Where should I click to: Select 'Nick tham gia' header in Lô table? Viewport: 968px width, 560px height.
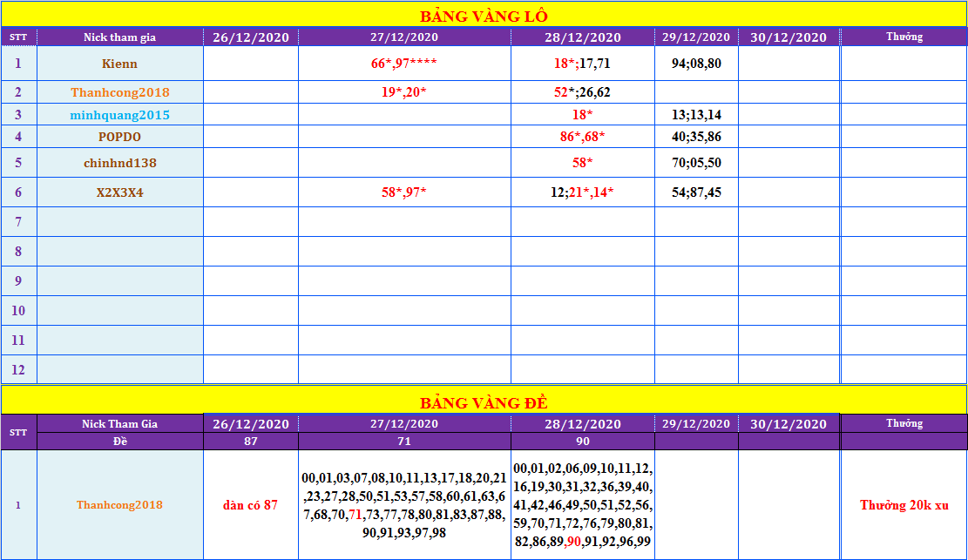(119, 37)
